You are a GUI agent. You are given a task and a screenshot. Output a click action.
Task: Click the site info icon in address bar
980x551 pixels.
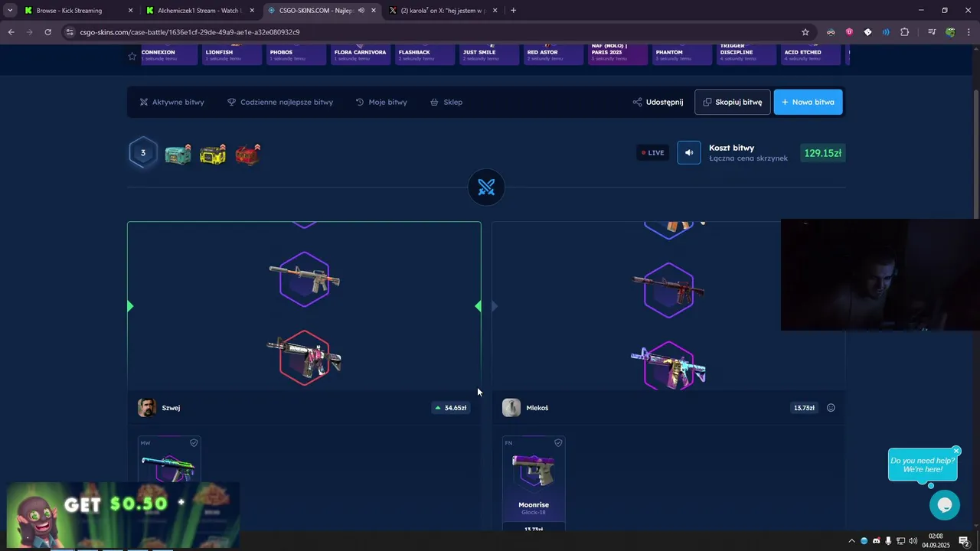70,32
